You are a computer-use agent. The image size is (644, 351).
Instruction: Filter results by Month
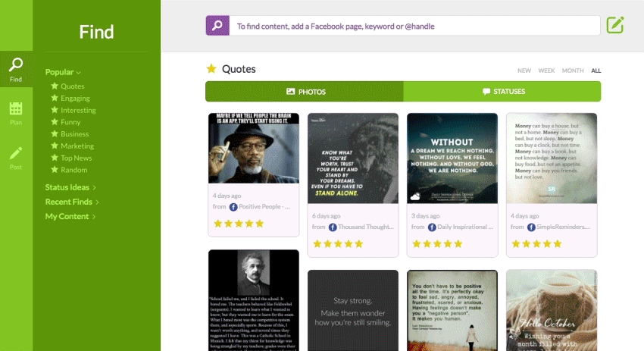(573, 71)
